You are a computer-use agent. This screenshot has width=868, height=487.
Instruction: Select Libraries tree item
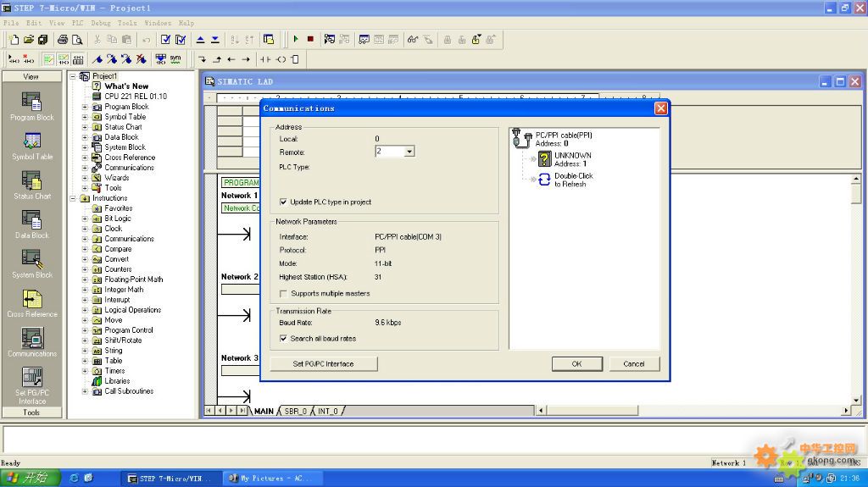pyautogui.click(x=117, y=381)
